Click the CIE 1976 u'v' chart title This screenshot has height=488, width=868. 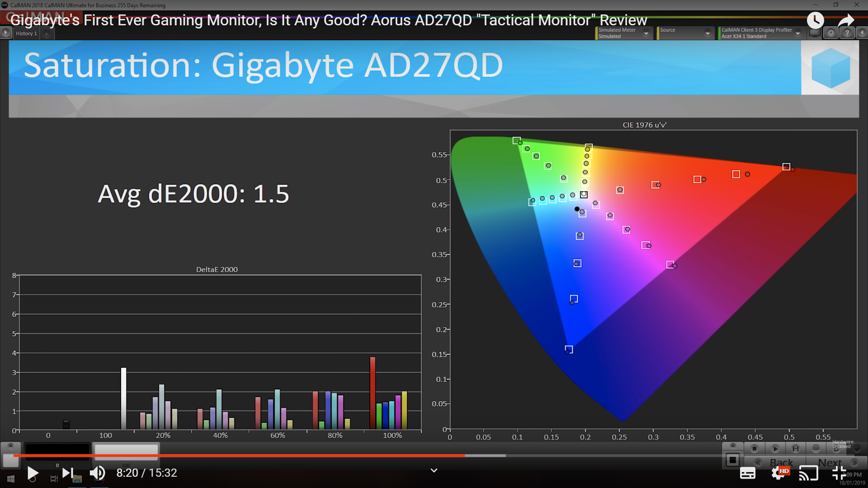pos(644,125)
